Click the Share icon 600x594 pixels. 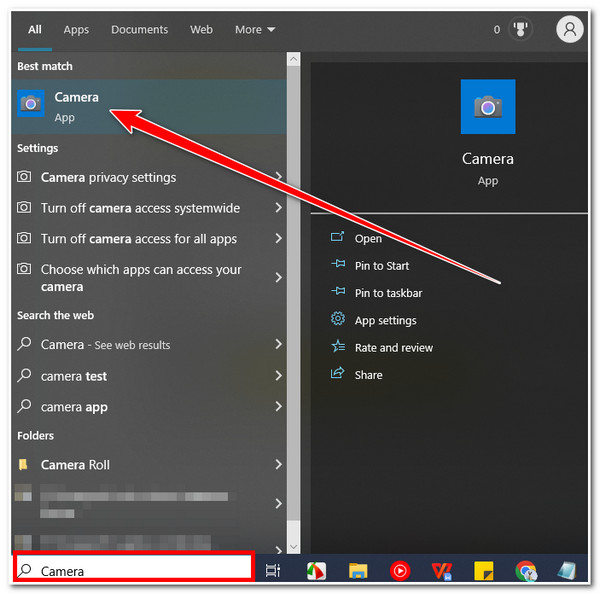(337, 373)
